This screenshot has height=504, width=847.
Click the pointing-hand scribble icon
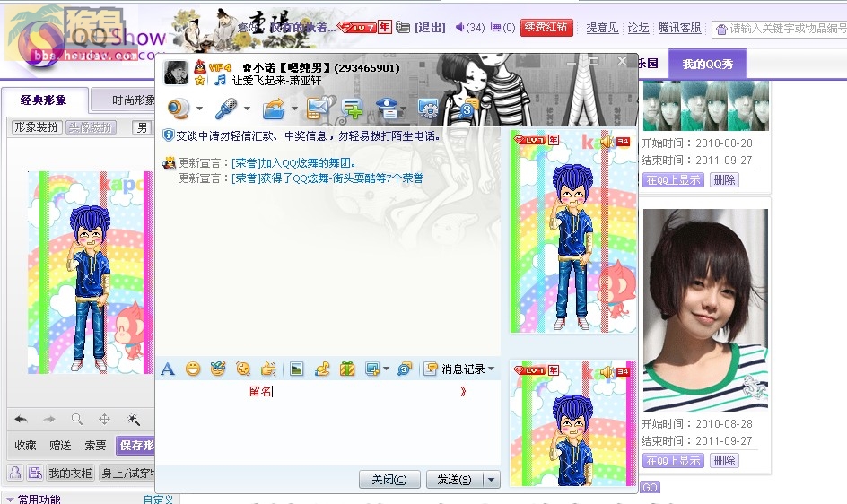[268, 369]
